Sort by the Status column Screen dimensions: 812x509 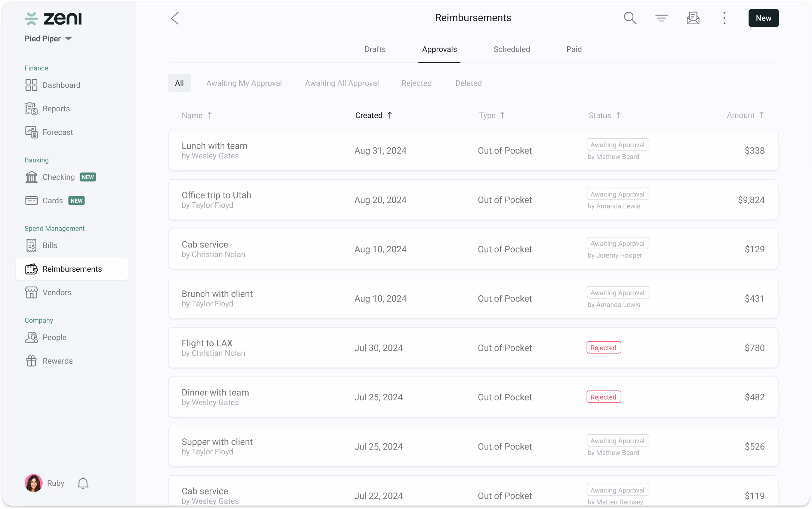[605, 115]
